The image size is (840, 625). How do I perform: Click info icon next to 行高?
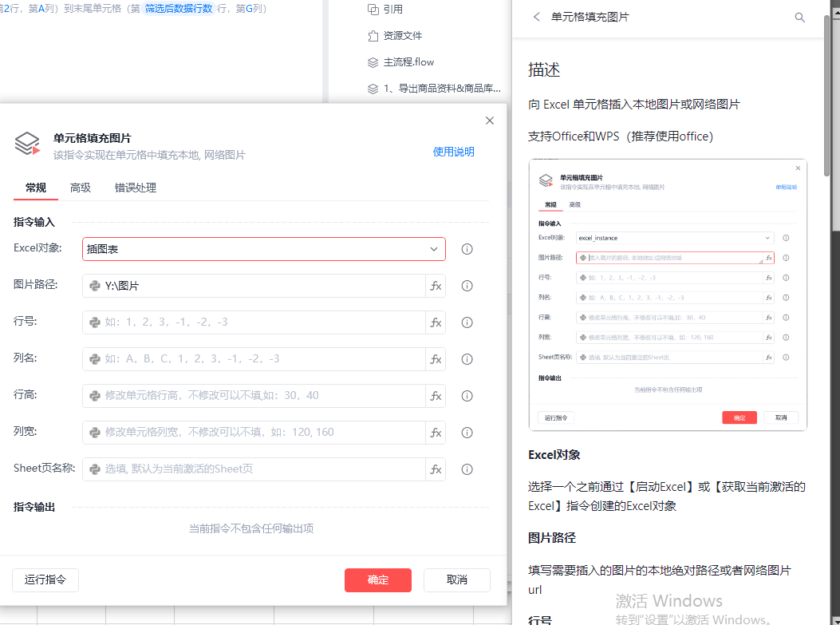pos(467,396)
